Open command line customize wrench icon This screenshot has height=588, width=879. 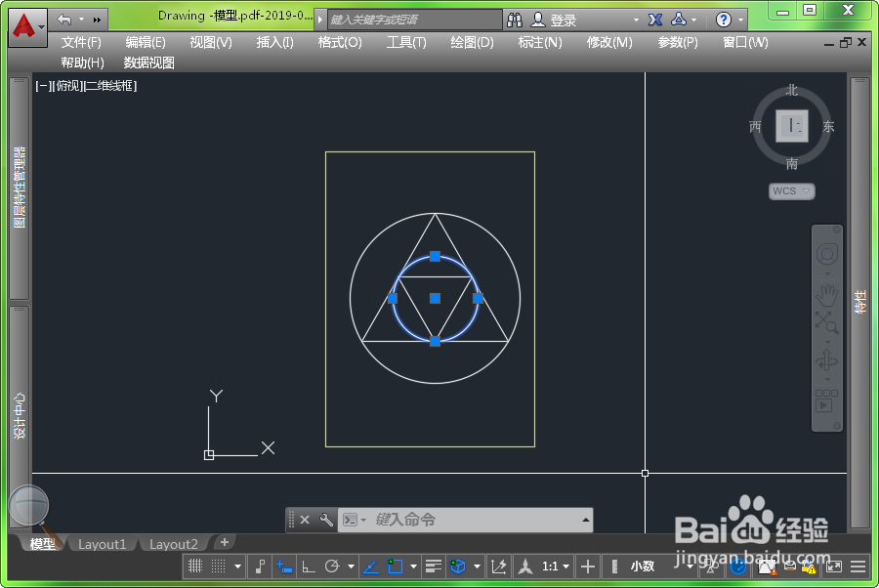click(x=326, y=520)
